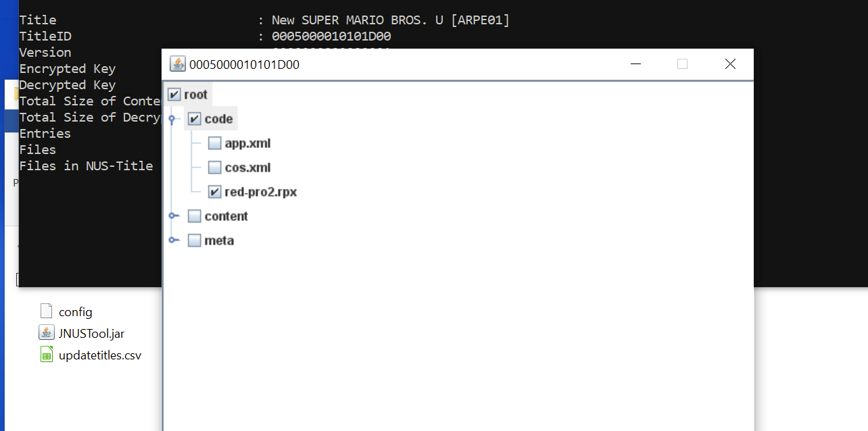This screenshot has width=868, height=431.
Task: Select the updatetitles.csv spreadsheet icon
Action: click(x=46, y=354)
